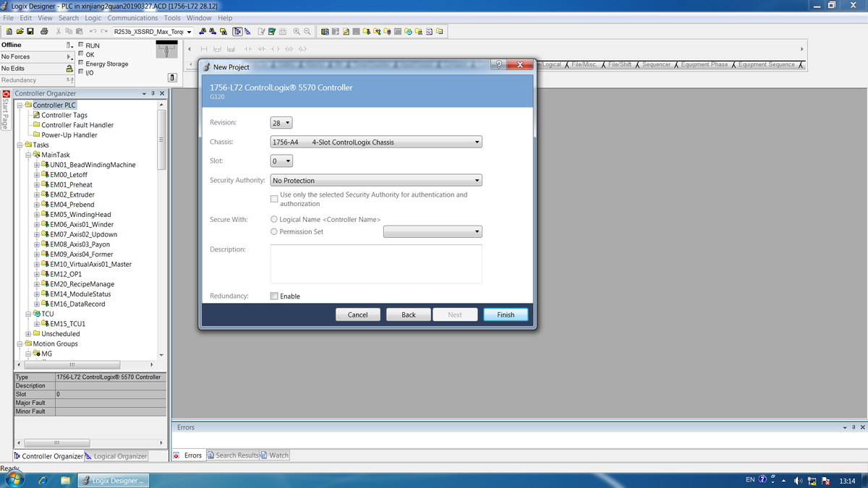868x488 pixels.
Task: Open the Revision dropdown
Action: click(281, 123)
